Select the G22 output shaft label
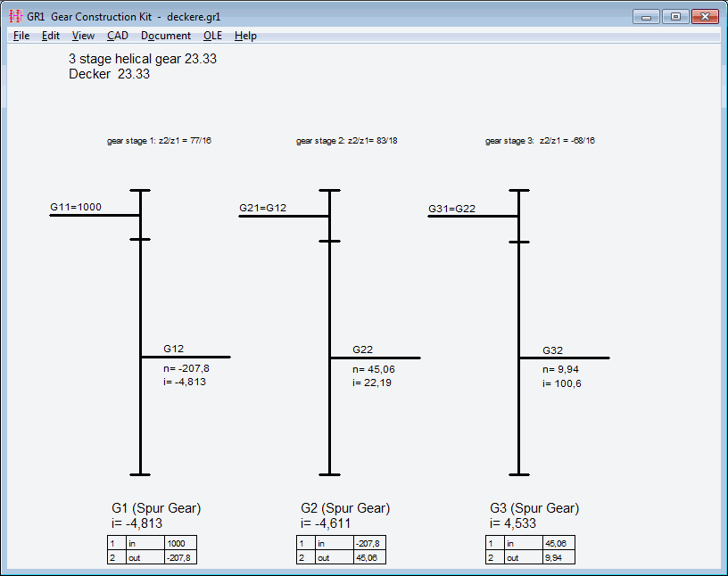728x576 pixels. 362,350
